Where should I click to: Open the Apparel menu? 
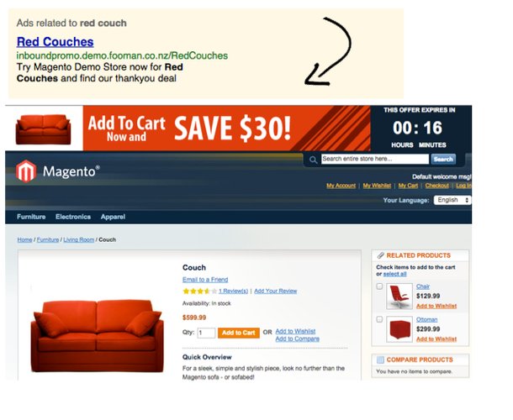coord(113,217)
